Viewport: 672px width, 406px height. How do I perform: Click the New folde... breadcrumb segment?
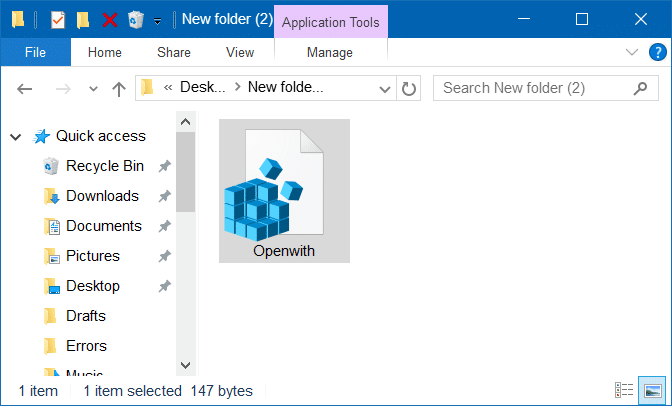tap(286, 87)
